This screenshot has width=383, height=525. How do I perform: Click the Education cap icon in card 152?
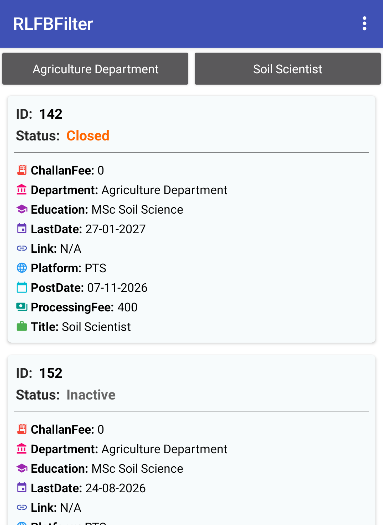(22, 468)
